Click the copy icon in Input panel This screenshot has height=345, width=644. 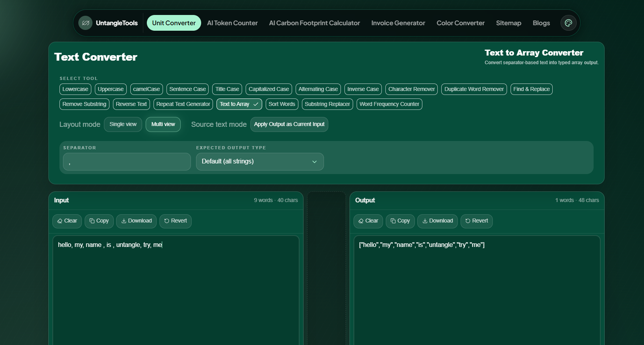(x=92, y=221)
